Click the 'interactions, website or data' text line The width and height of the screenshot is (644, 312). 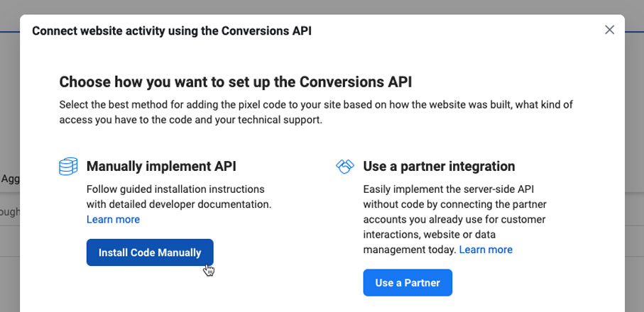tap(429, 235)
